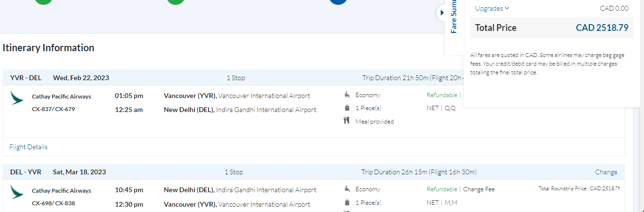Click the '1 Stop' label for YVR-DEL
This screenshot has width=644, height=212.
coord(236,78)
